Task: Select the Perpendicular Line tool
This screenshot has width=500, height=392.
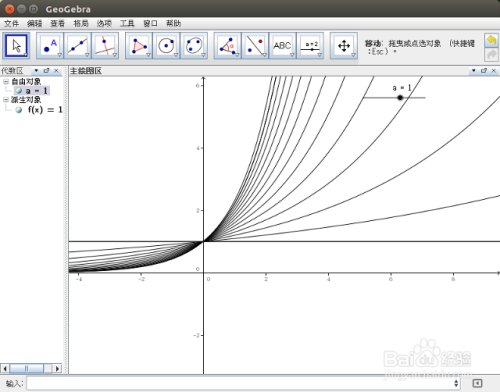Action: pos(105,46)
